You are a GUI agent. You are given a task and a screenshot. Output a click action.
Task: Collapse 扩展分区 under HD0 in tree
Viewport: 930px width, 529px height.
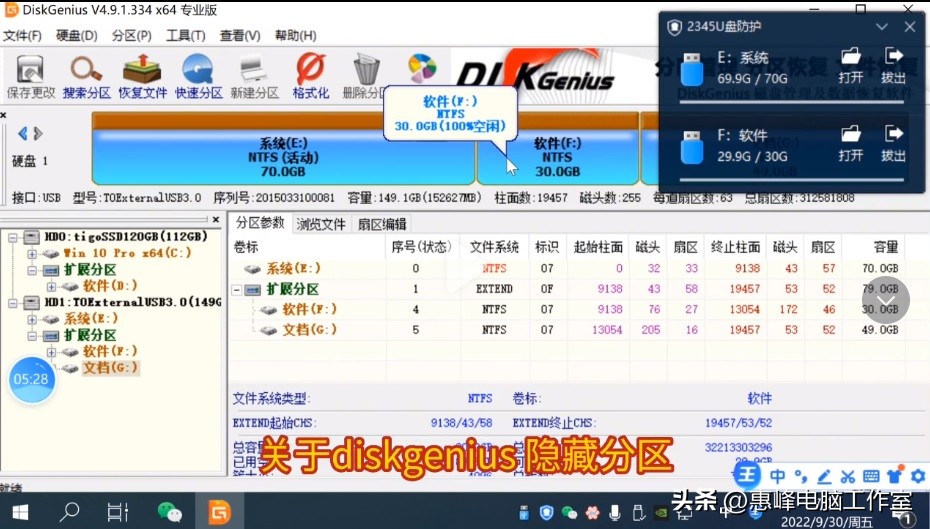point(32,270)
